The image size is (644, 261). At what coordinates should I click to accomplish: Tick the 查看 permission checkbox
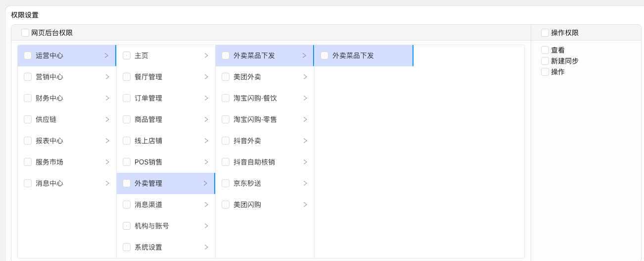pos(545,50)
